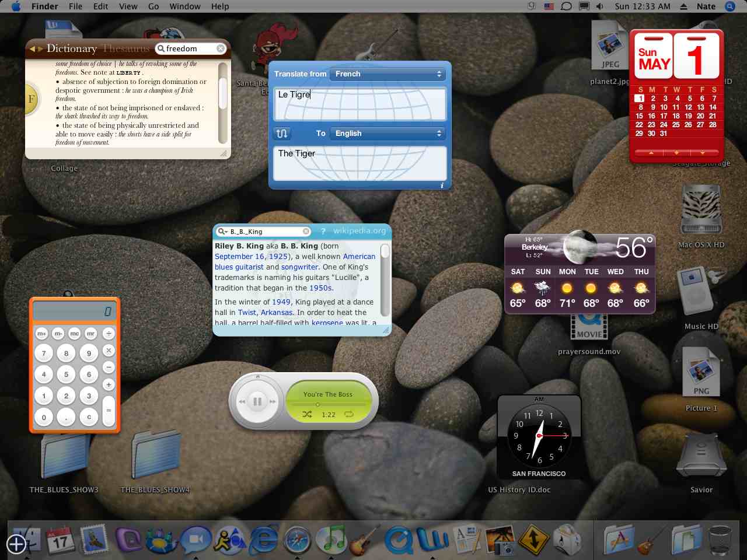Viewport: 747px width, 560px height.
Task: Open the Translate from French dropdown
Action: (388, 74)
